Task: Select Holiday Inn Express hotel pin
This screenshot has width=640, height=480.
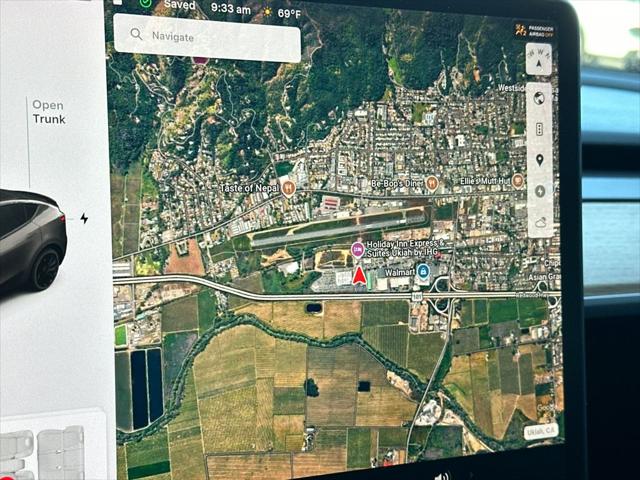Action: tap(358, 249)
